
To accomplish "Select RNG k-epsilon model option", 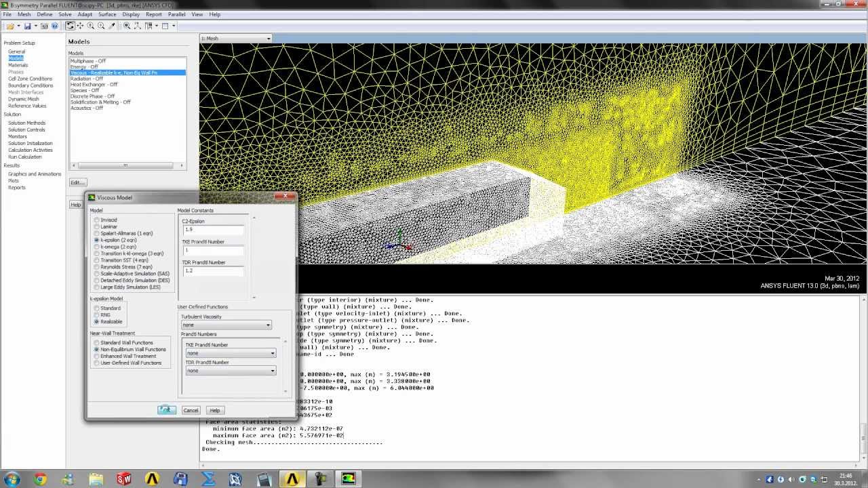I will click(x=97, y=315).
